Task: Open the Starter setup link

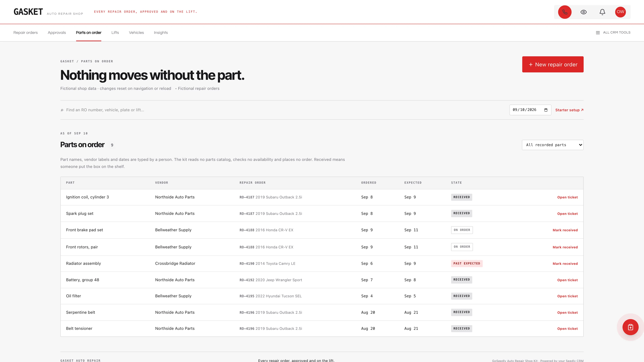Action: click(569, 110)
